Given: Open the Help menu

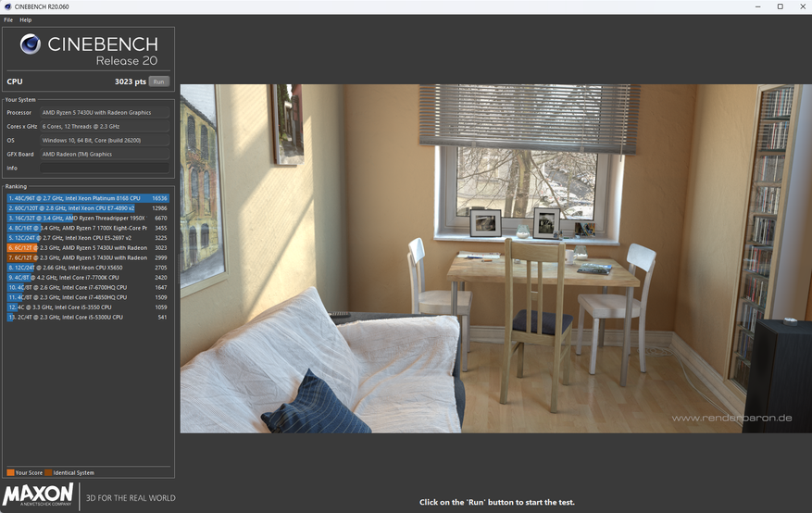Looking at the screenshot, I should tap(25, 19).
